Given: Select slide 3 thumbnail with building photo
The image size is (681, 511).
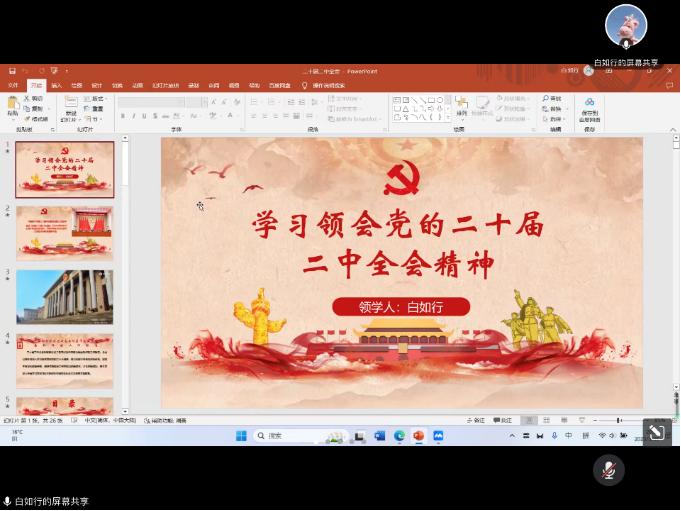Looking at the screenshot, I should pos(64,297).
